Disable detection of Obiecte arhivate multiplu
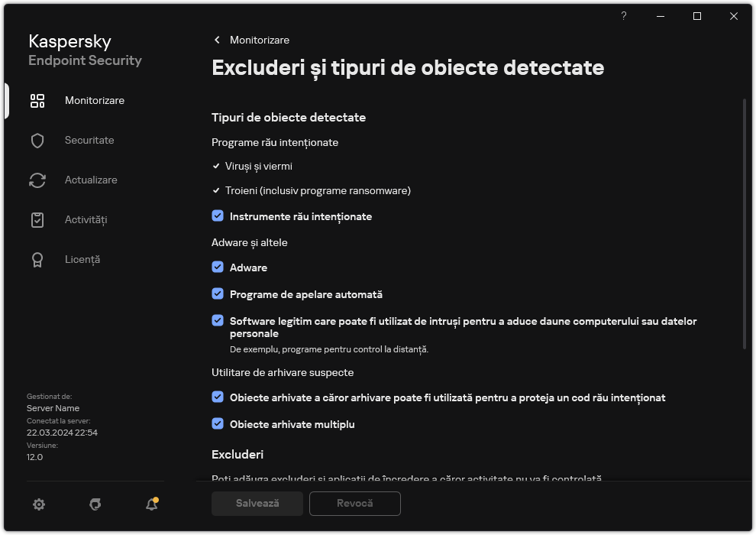Viewport: 756px width, 535px height. point(218,424)
